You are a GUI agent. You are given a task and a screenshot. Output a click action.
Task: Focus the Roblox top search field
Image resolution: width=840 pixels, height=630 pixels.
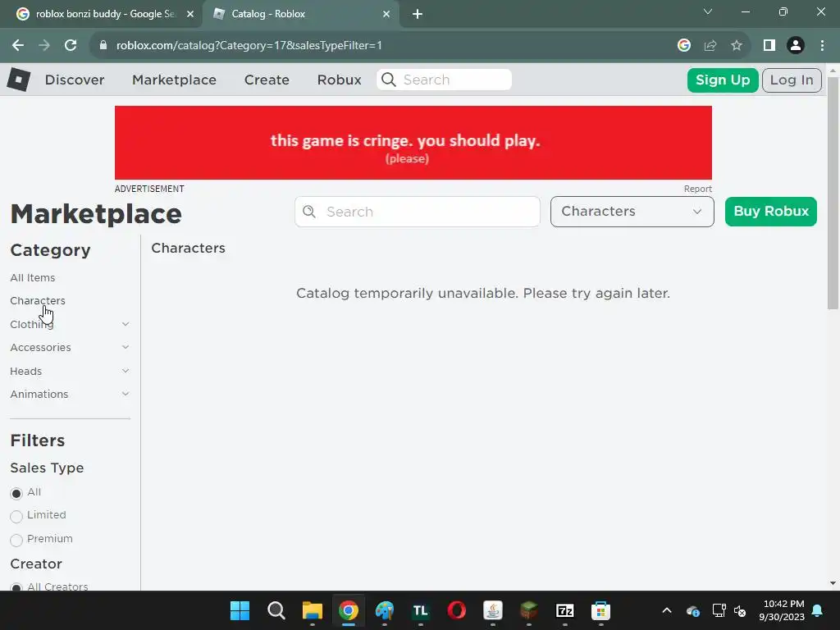click(444, 80)
